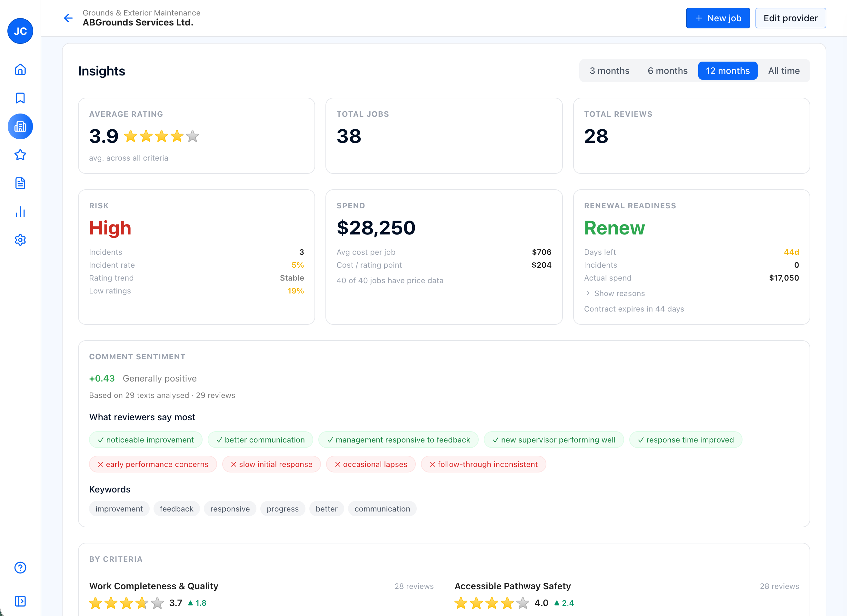Click the 'better communication' positive tag
This screenshot has height=616, width=847.
pos(260,440)
